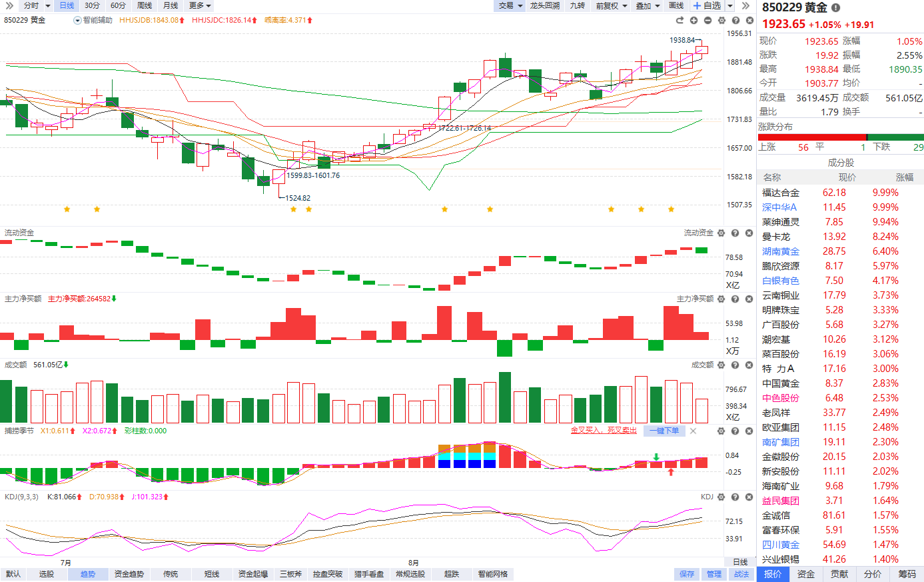The image size is (924, 582).
Task: Toggle the 画线 drawing tool
Action: coord(676,6)
